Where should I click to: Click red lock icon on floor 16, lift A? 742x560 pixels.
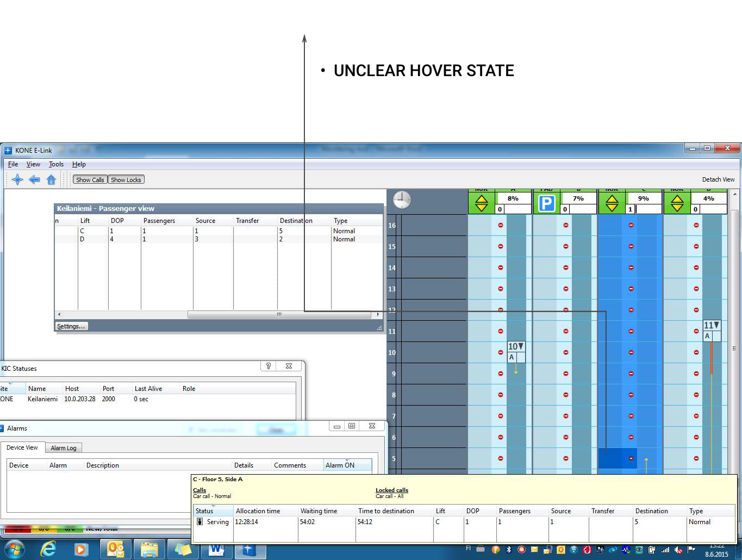pyautogui.click(x=501, y=225)
